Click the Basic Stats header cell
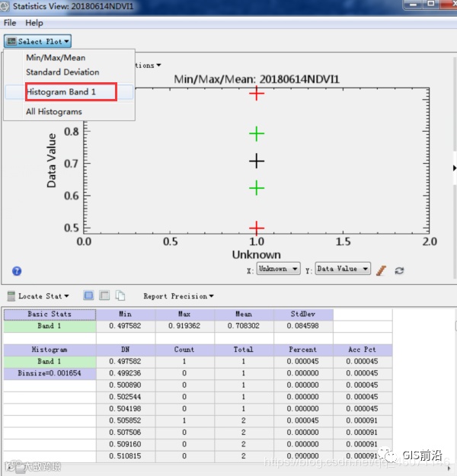The height and width of the screenshot is (476, 457). coord(50,315)
